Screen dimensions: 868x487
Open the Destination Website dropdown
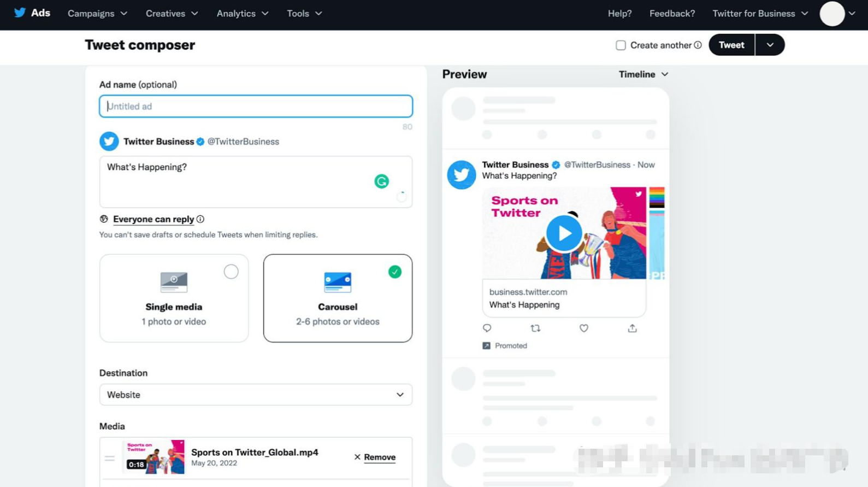pos(256,395)
